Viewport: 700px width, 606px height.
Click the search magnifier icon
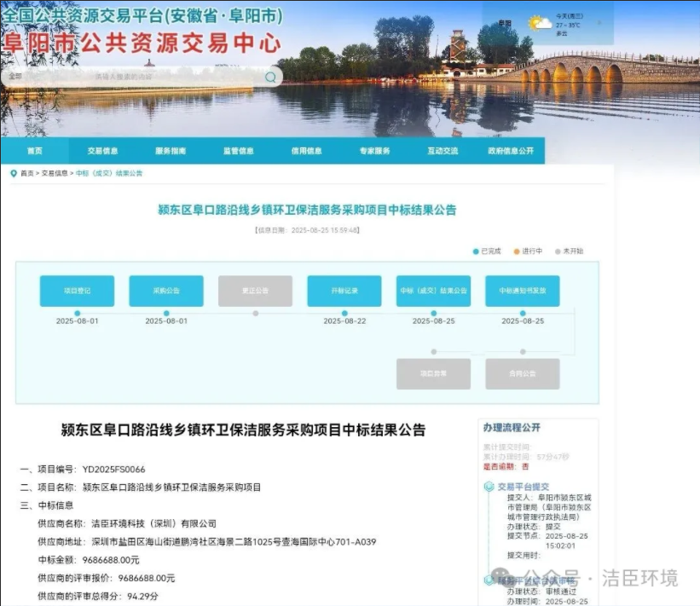[270, 77]
